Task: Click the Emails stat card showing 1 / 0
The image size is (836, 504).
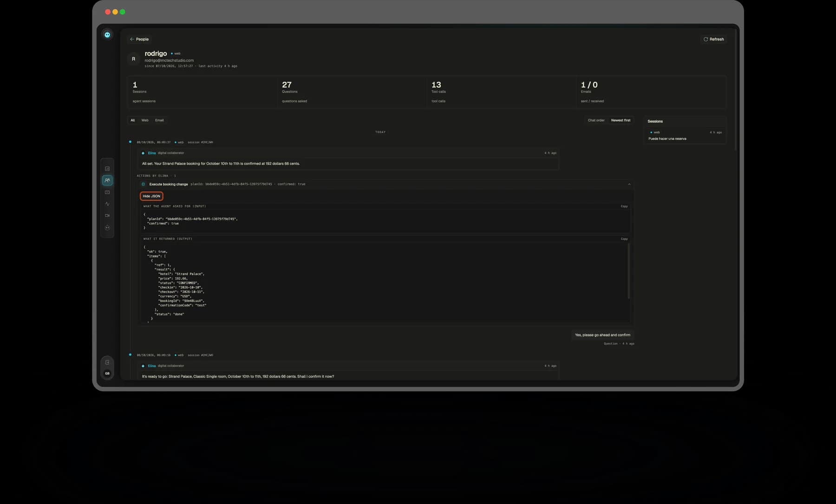Action: click(651, 92)
